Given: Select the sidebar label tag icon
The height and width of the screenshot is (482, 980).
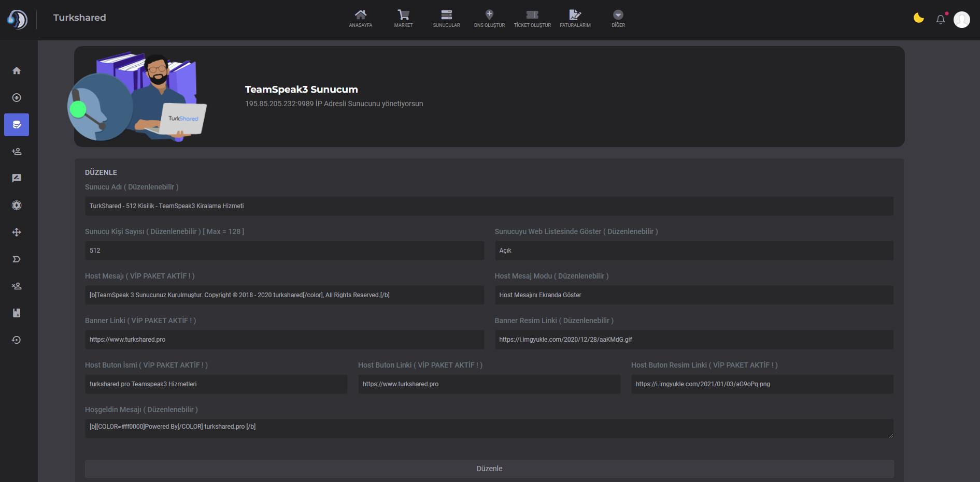Looking at the screenshot, I should point(17,259).
